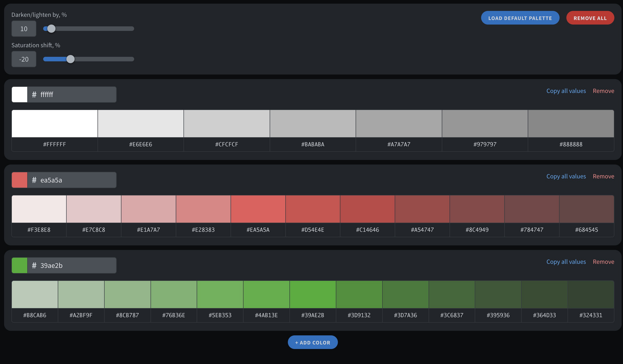Remove the ea5a5a color palette
This screenshot has width=623, height=364.
pos(603,176)
